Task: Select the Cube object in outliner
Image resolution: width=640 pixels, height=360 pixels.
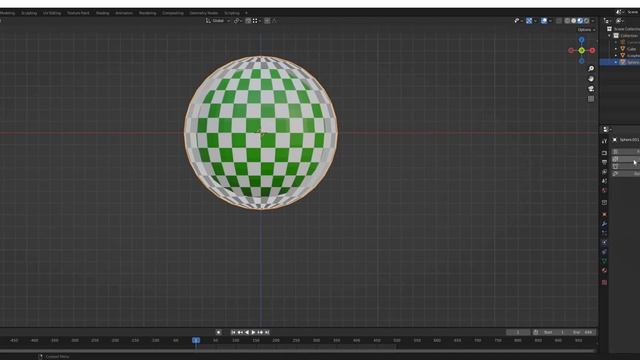Action: [x=631, y=49]
